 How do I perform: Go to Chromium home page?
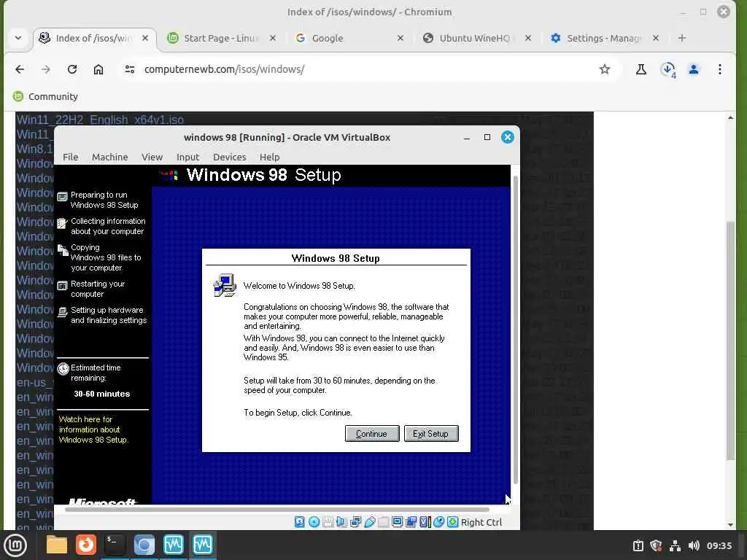(x=98, y=69)
